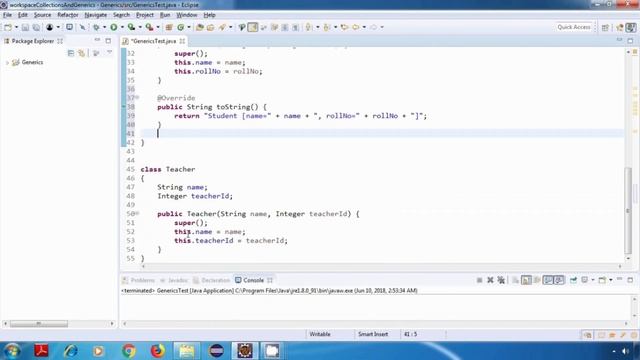Open the Source menu
640x360 pixels.
pyautogui.click(x=42, y=15)
